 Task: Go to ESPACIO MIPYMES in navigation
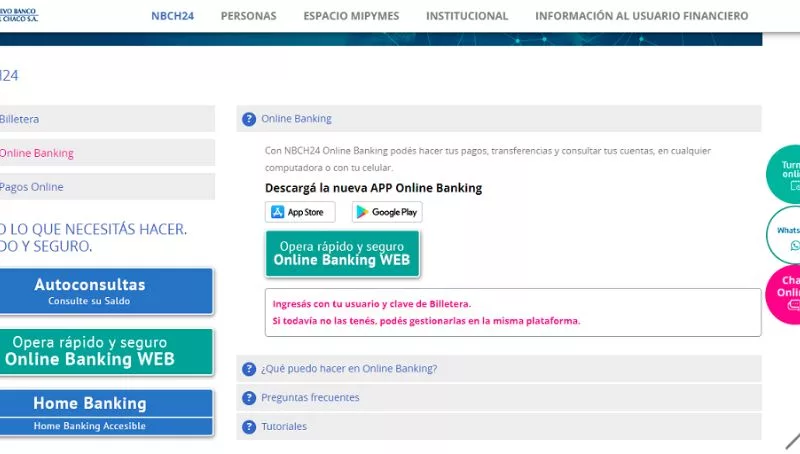[x=351, y=16]
